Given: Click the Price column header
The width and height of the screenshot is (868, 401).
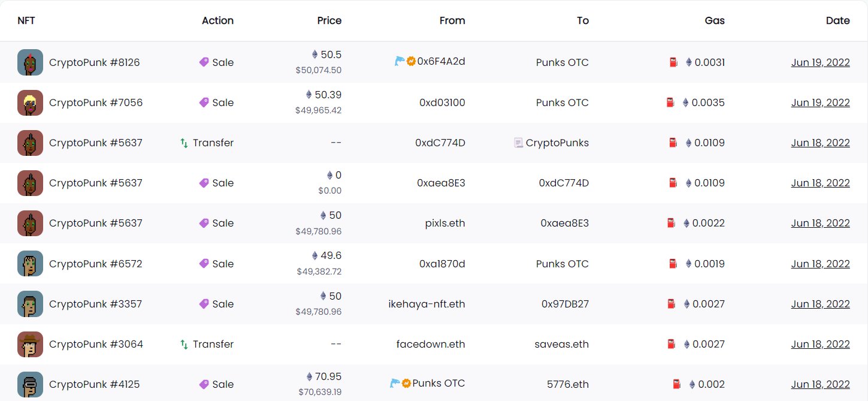Looking at the screenshot, I should tap(329, 20).
